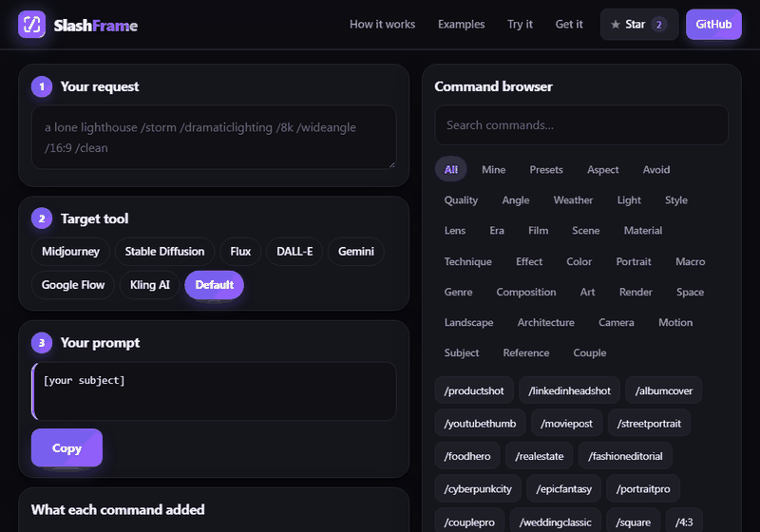
Task: Filter commands by Landscape
Action: point(468,323)
